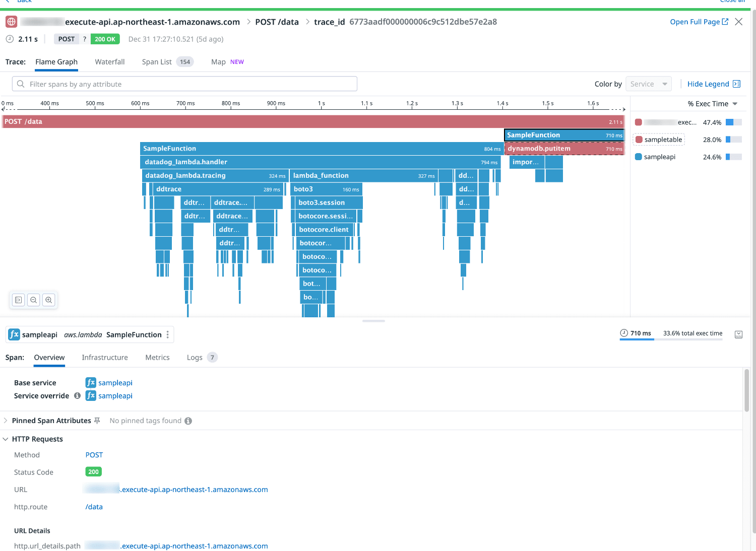Click the 47.4% exec time bar
Image resolution: width=756 pixels, height=551 pixels.
tap(734, 122)
